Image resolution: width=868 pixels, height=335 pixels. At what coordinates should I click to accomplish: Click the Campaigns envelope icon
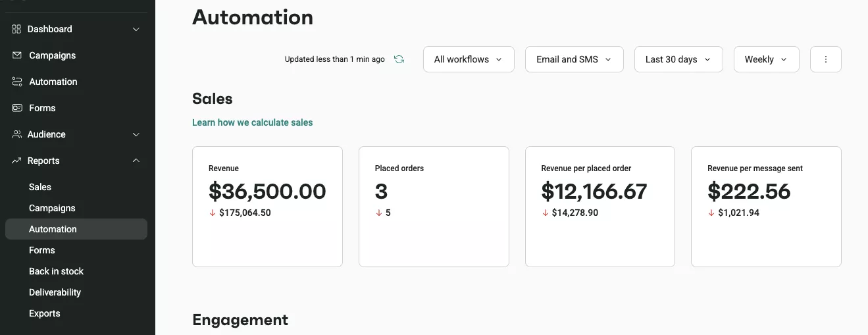17,55
